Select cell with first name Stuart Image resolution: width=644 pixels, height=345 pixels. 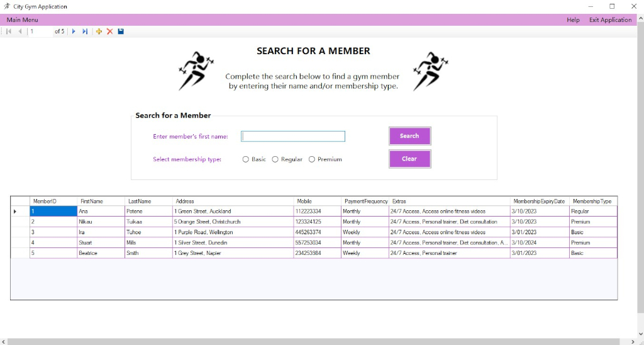point(101,242)
